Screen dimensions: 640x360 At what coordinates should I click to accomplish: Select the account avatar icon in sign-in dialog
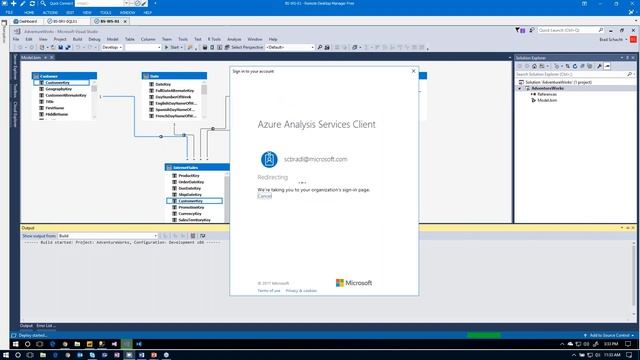point(269,159)
